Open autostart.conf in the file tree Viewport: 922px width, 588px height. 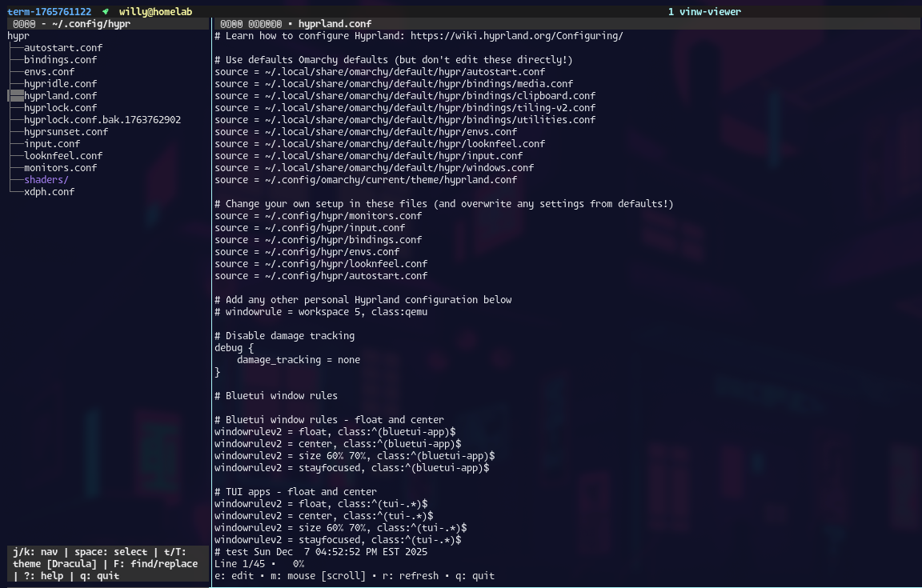point(63,48)
